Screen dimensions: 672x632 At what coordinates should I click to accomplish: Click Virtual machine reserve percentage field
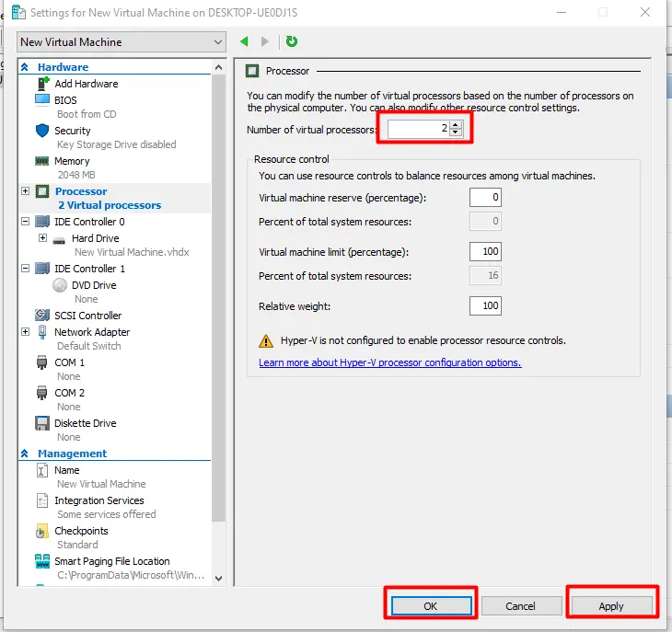click(x=485, y=198)
